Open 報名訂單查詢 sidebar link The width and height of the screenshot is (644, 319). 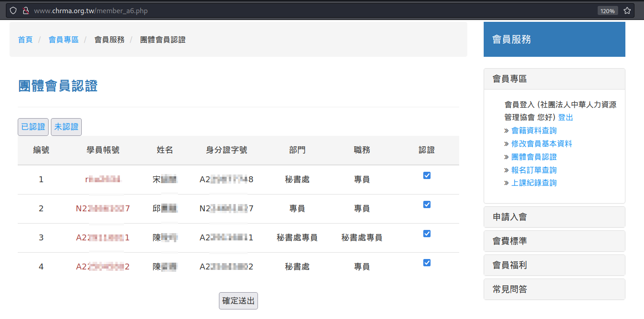534,170
